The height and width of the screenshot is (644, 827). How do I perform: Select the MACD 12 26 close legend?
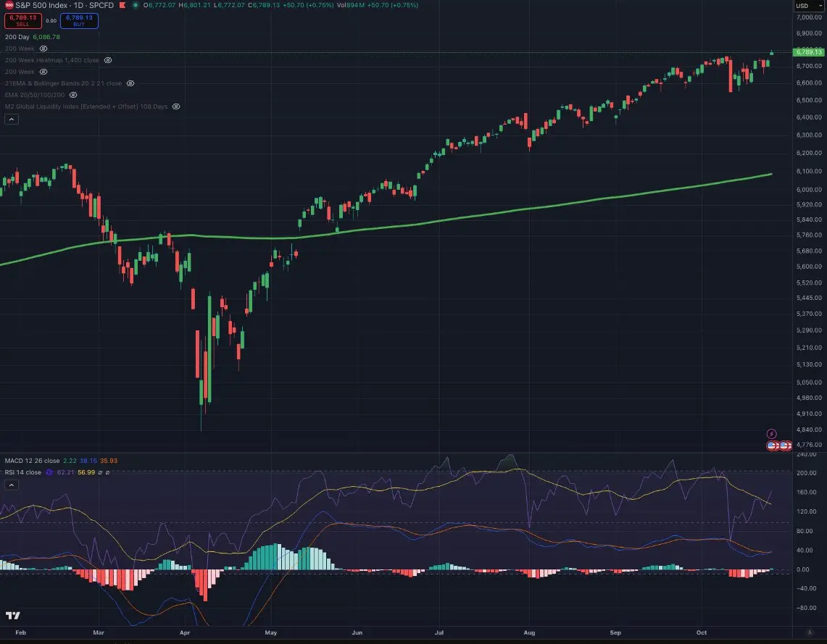click(x=32, y=461)
